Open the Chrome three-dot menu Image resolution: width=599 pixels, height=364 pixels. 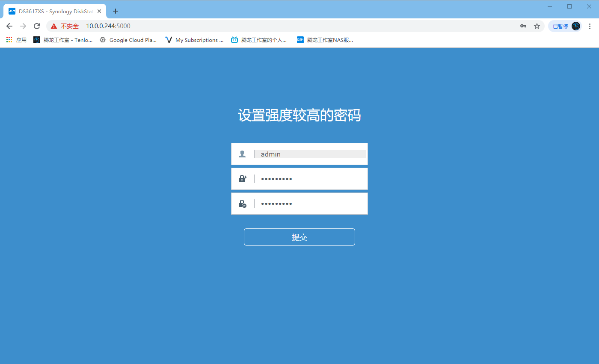(590, 26)
